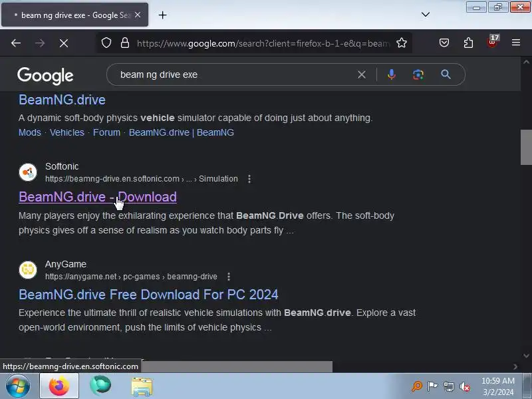Click the orange magnifier tray icon
This screenshot has width=532, height=399.
pos(417,386)
